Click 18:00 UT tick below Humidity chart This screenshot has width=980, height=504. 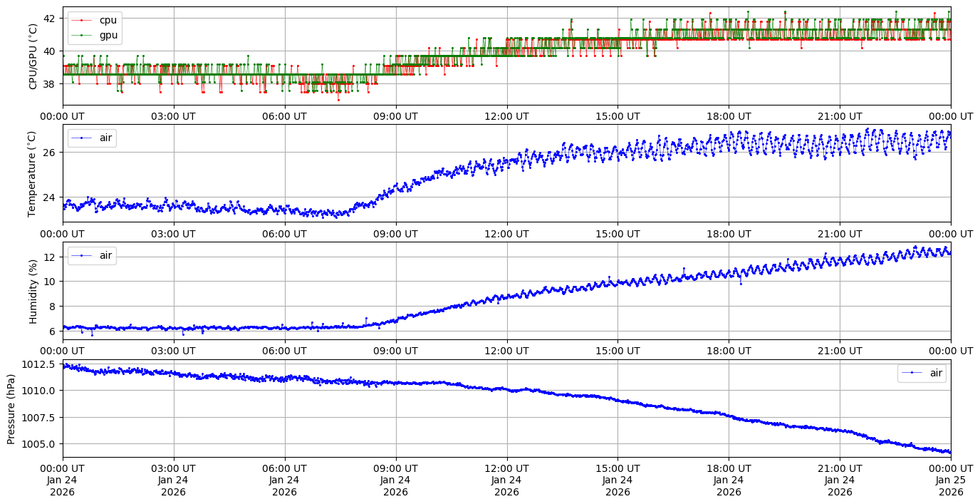(729, 351)
